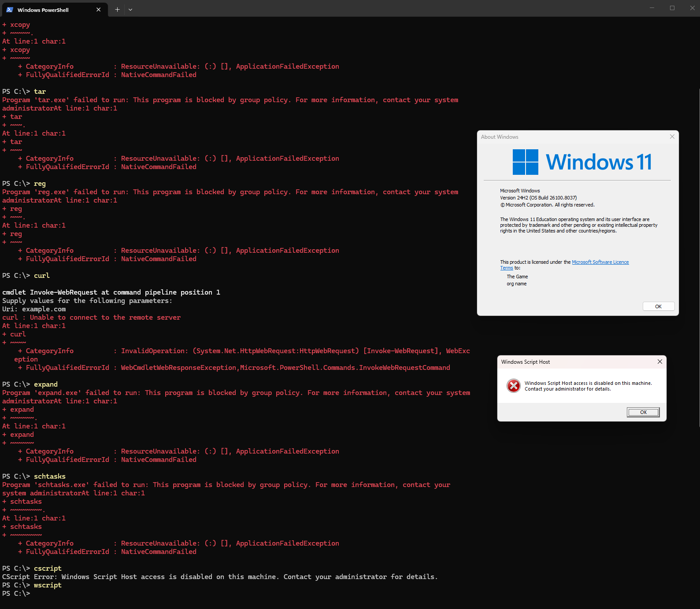Image resolution: width=700 pixels, height=609 pixels.
Task: Open a new terminal tab with the plus button
Action: 117,10
